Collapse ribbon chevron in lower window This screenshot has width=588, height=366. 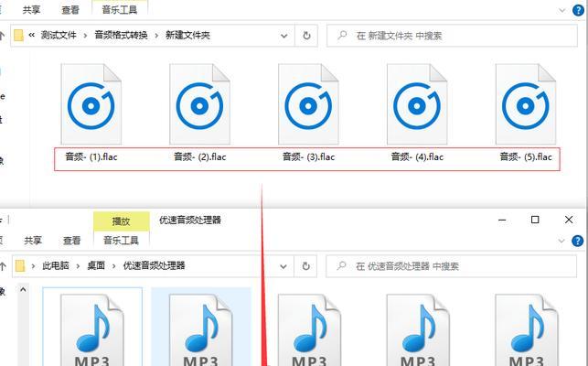tap(561, 241)
